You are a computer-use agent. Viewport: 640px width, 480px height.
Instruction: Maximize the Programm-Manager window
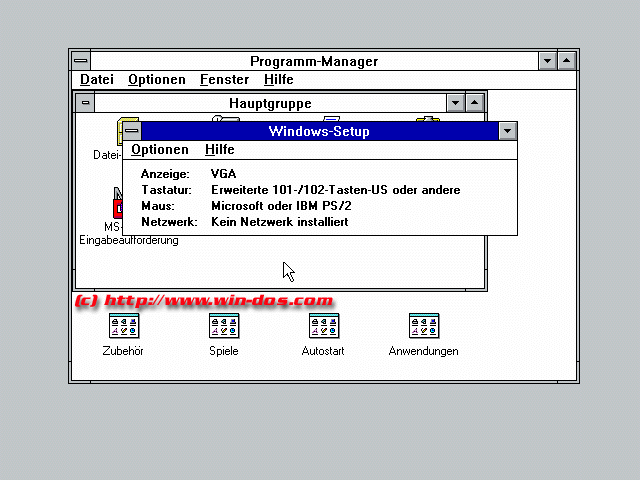pyautogui.click(x=567, y=61)
